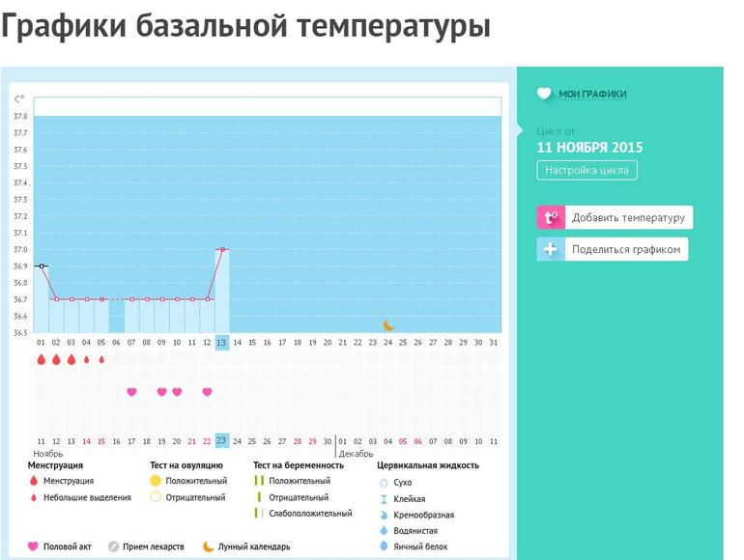Click the plus icon for sharing chart
The height and width of the screenshot is (560, 744).
[x=550, y=249]
